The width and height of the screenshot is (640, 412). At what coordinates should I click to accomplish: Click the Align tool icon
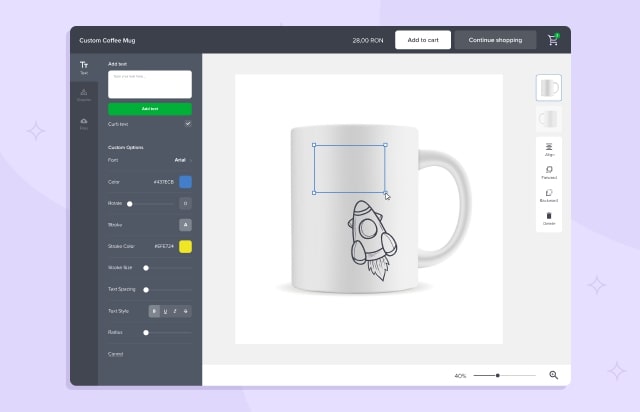coord(549,150)
